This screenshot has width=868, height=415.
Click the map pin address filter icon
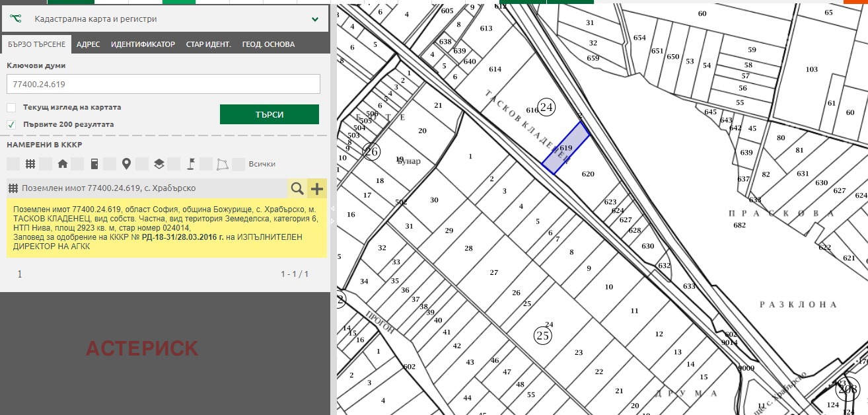point(126,164)
